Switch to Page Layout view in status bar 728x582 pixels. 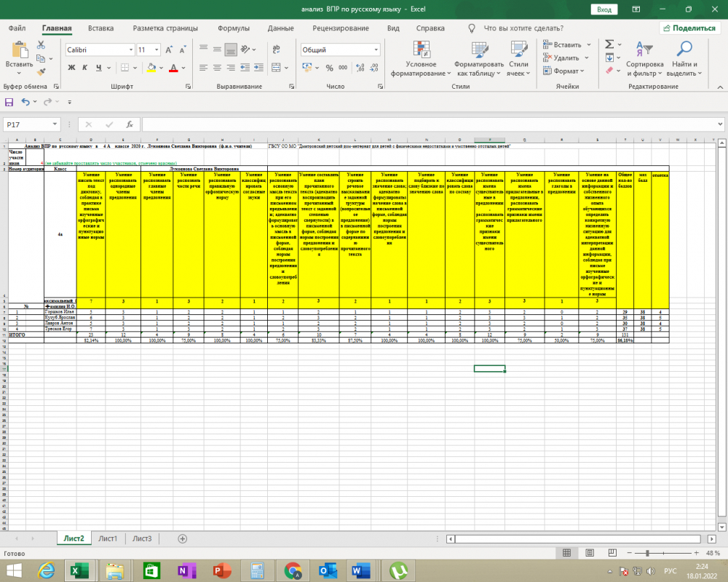point(590,553)
